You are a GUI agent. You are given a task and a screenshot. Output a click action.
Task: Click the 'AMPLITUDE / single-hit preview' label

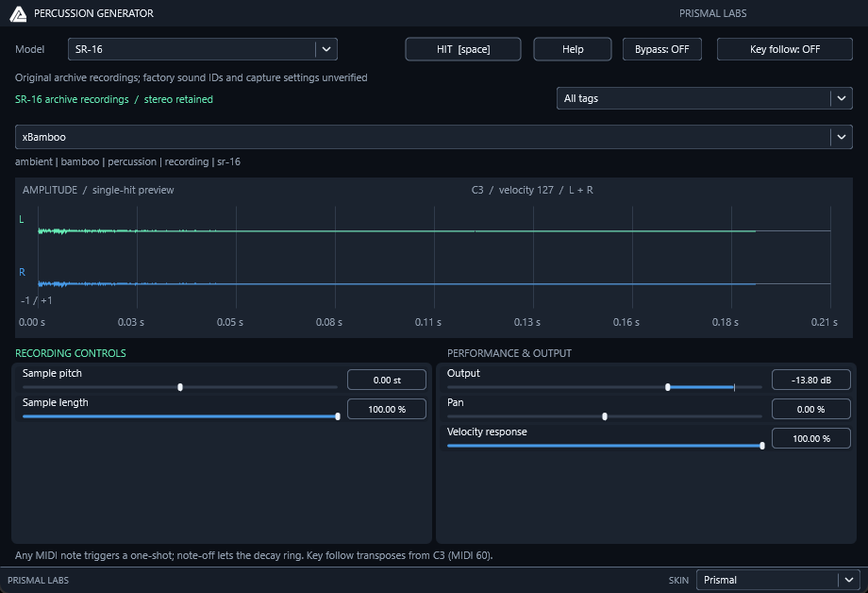click(x=98, y=190)
